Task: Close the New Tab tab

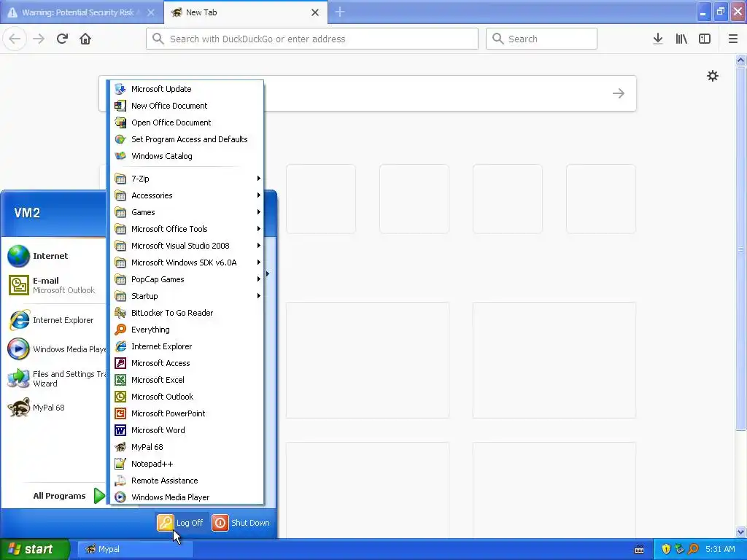Action: (315, 12)
